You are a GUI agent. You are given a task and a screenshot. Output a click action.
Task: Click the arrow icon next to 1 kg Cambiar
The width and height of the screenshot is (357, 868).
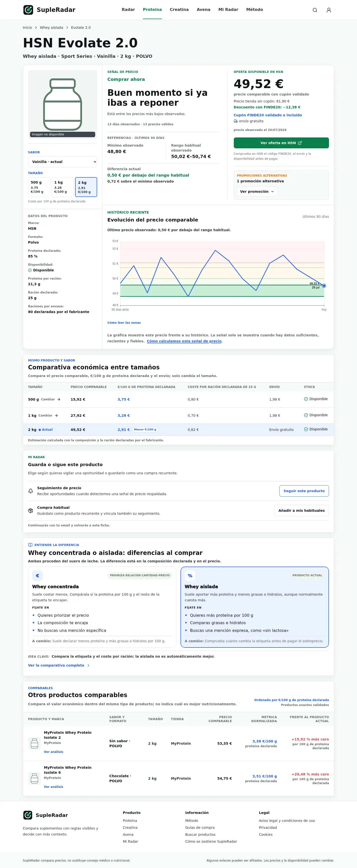[x=56, y=416]
